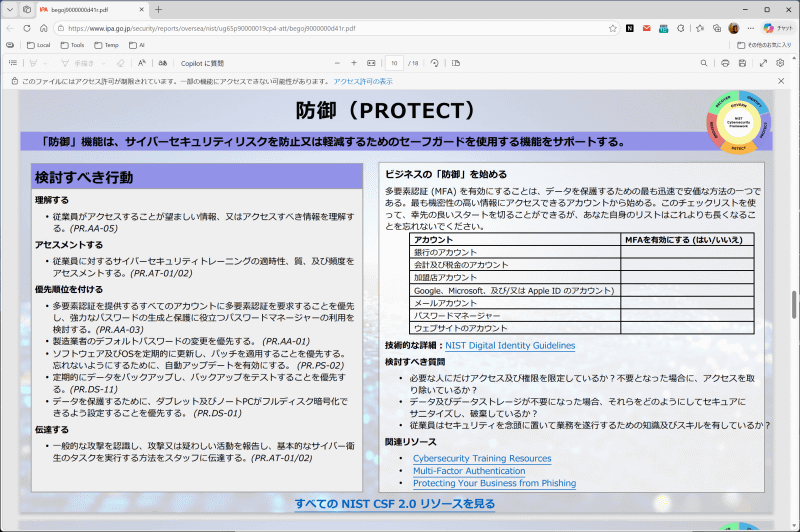Start Read Aloud from the PDF toolbar
Viewport: 800px width, 532px height.
coord(142,63)
